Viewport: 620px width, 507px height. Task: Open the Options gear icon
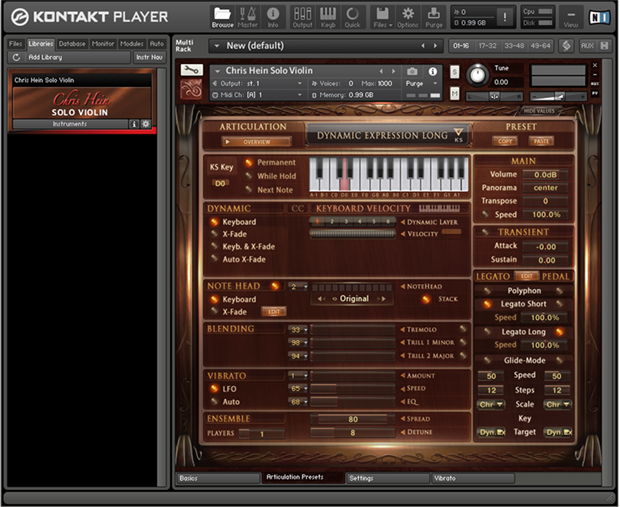click(x=408, y=15)
